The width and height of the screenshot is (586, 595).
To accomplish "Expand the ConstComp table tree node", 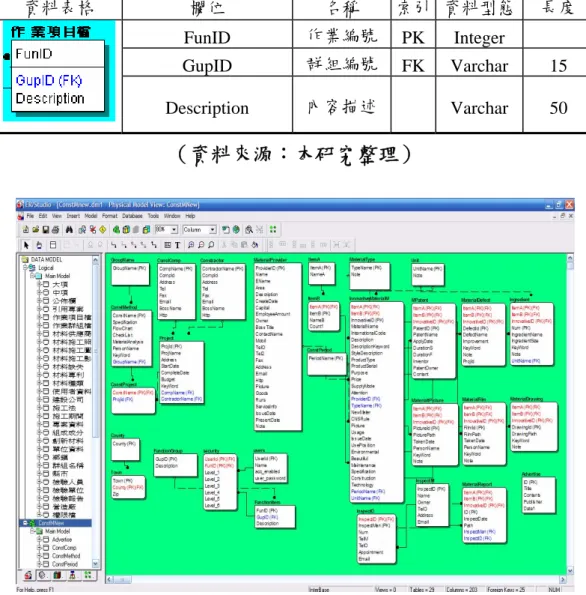I will tap(39, 548).
